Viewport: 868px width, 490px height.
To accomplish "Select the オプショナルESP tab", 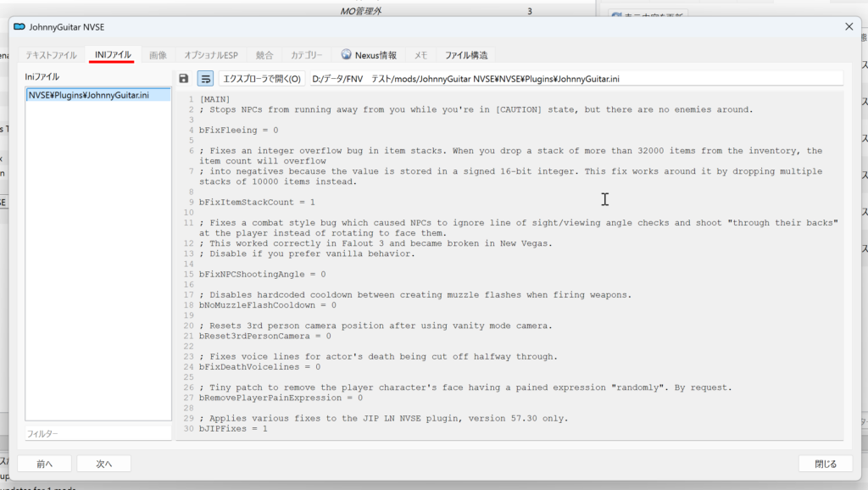I will 211,55.
